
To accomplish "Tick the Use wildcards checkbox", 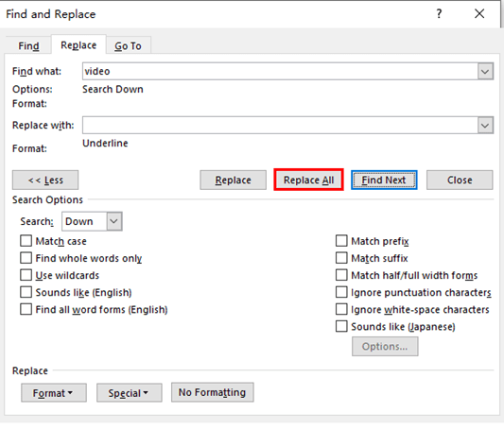I will (x=26, y=275).
